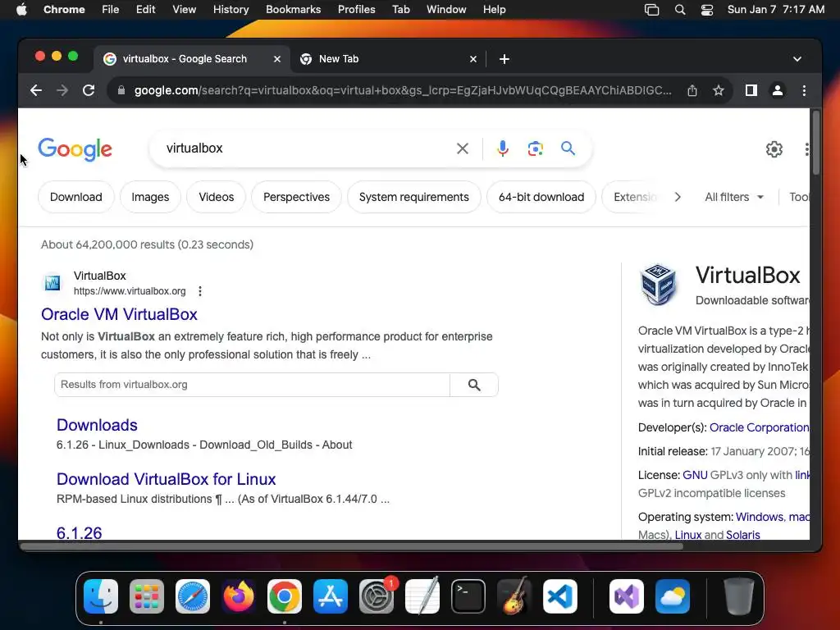This screenshot has width=840, height=630.
Task: Open the All filters dropdown
Action: click(x=734, y=197)
